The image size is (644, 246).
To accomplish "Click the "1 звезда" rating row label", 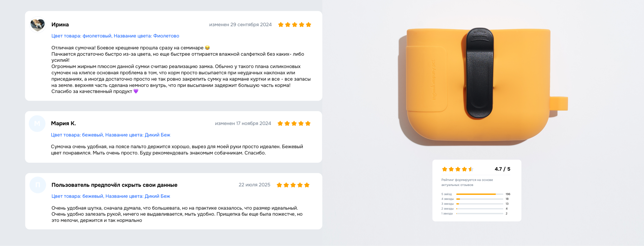I will click(447, 214).
